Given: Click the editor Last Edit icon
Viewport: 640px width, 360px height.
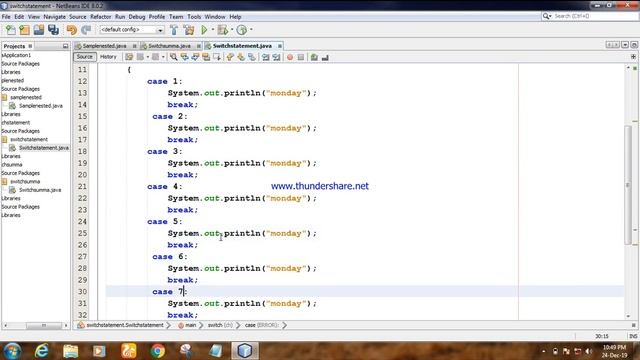Looking at the screenshot, I should (129, 57).
